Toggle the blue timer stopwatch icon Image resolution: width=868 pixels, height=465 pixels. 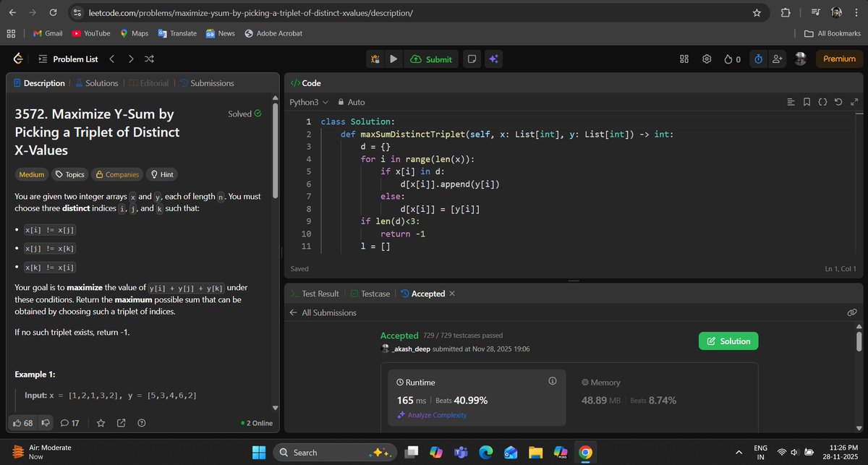click(758, 59)
